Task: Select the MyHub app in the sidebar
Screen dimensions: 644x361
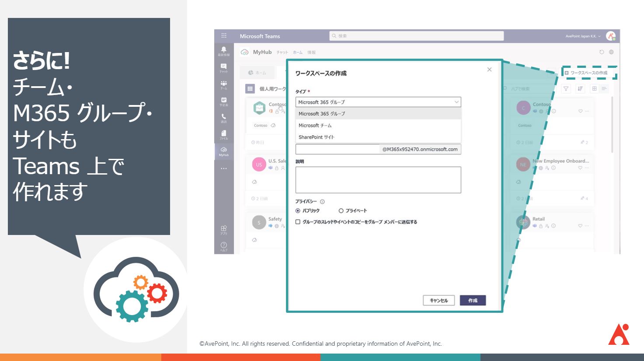Action: click(x=224, y=151)
